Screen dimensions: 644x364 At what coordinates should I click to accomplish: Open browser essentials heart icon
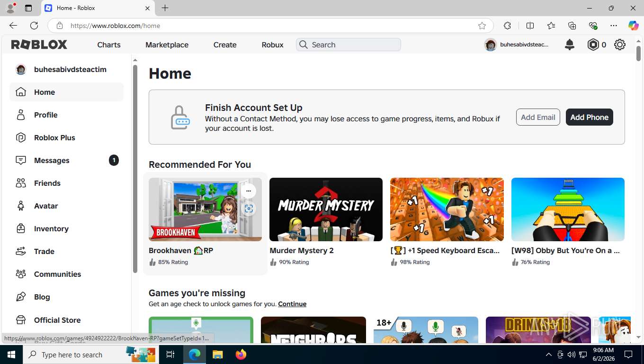coord(593,26)
